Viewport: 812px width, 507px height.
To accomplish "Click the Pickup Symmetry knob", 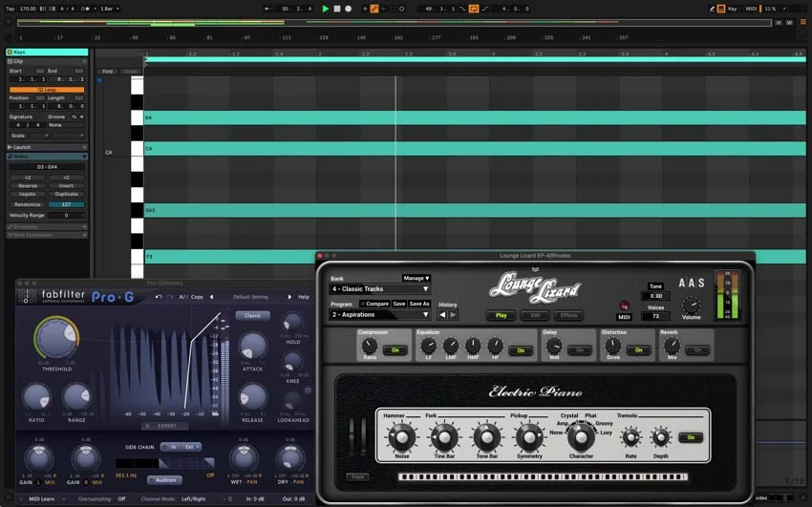I will tap(529, 437).
